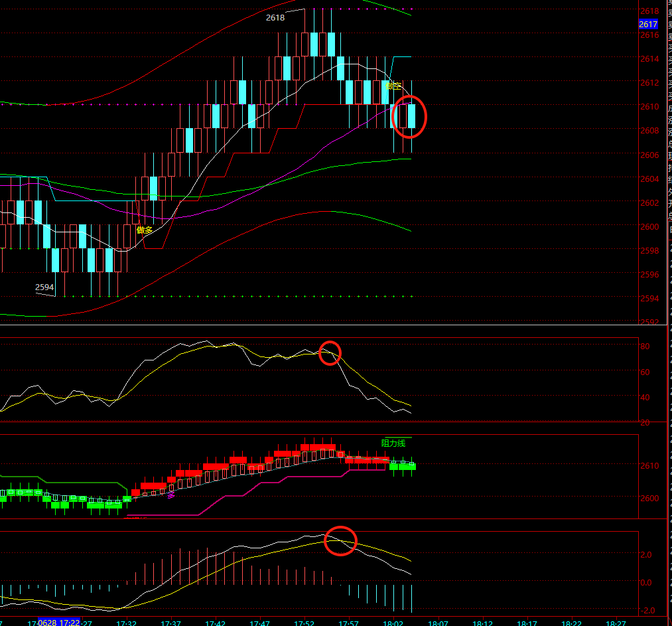The width and height of the screenshot is (672, 626).
Task: Click the 80 level on oscillator axis
Action: pyautogui.click(x=645, y=347)
